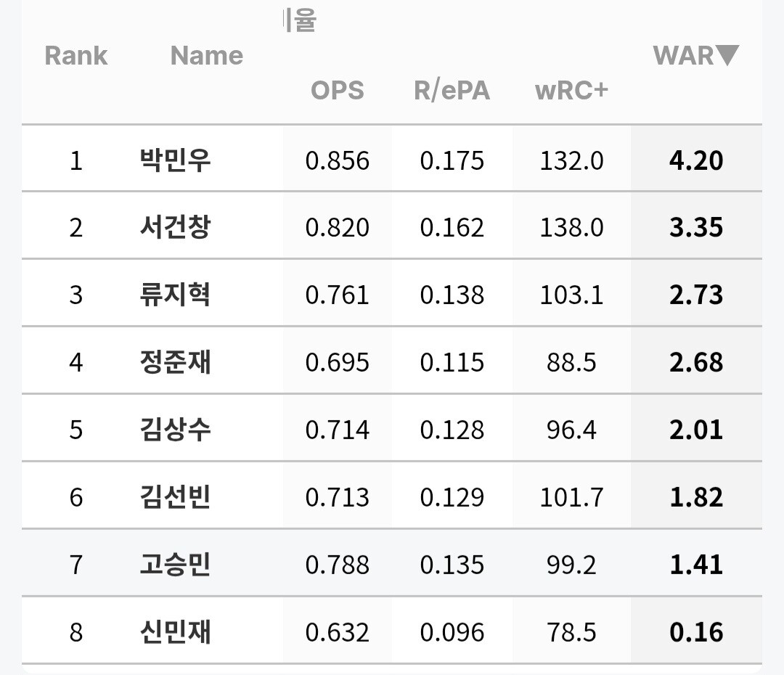Select R/ePA value 0.128 cell

[452, 430]
